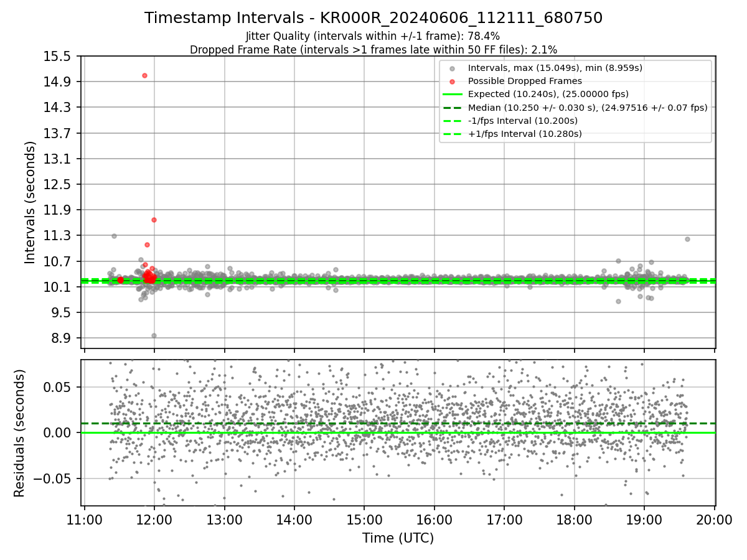
Task: Click the y-axis tick label '11.3'
Action: click(58, 235)
